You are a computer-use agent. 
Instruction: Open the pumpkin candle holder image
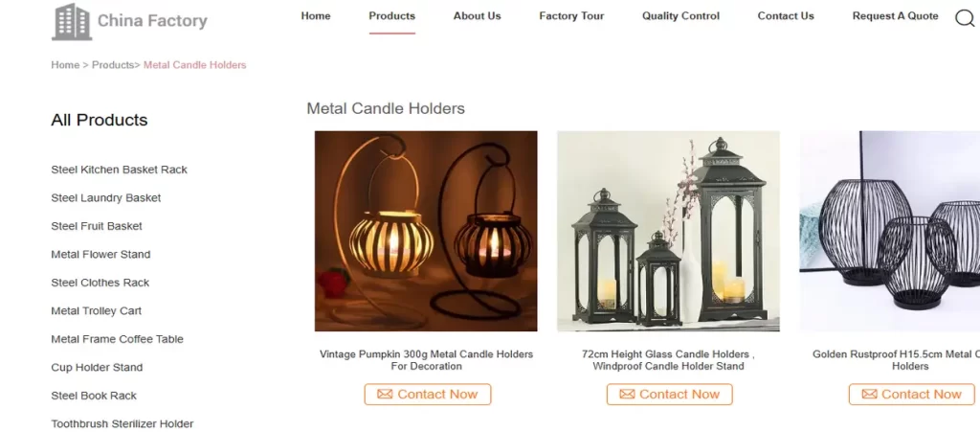point(426,231)
